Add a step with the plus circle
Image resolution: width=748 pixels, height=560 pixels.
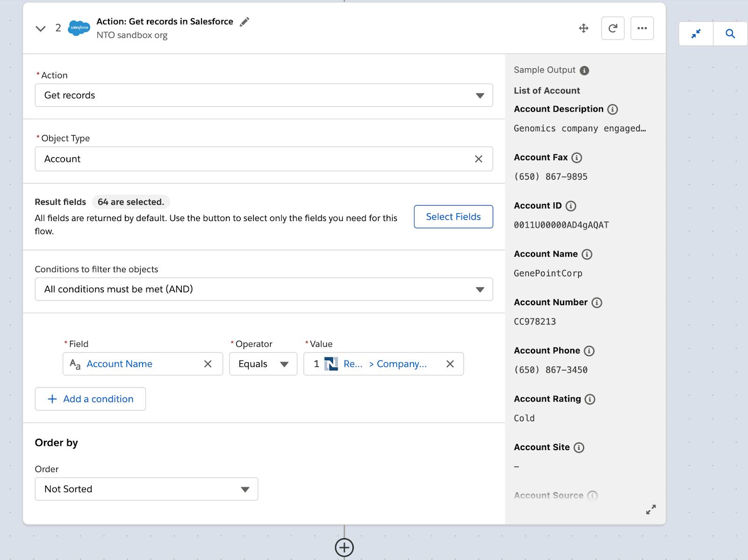click(344, 547)
